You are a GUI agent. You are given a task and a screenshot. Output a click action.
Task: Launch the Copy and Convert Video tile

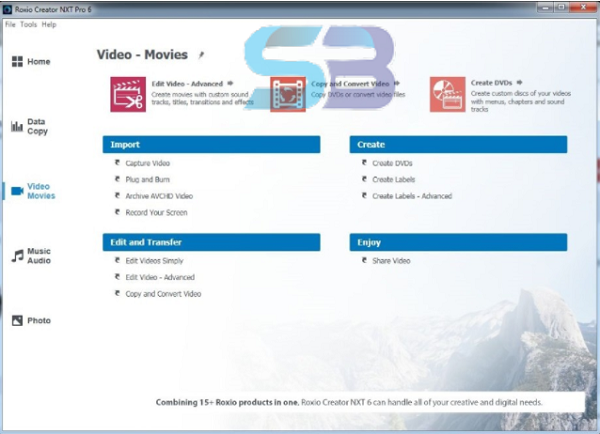coord(288,94)
